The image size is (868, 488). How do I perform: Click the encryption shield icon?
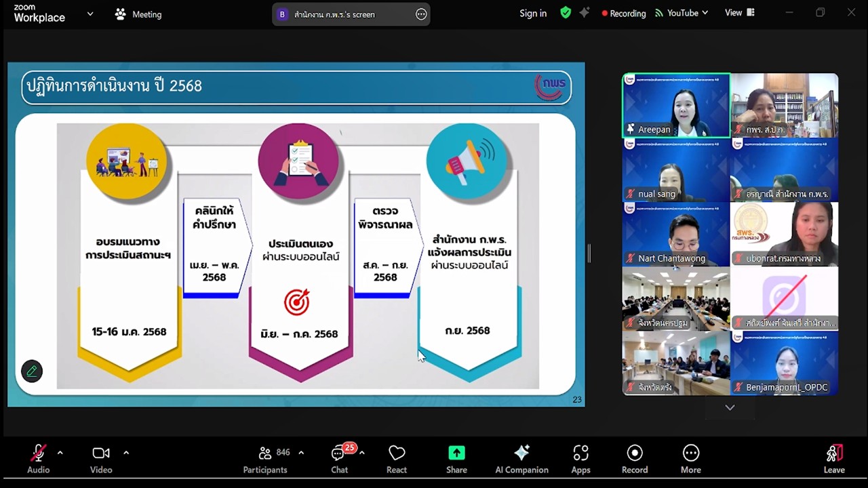pyautogui.click(x=566, y=13)
